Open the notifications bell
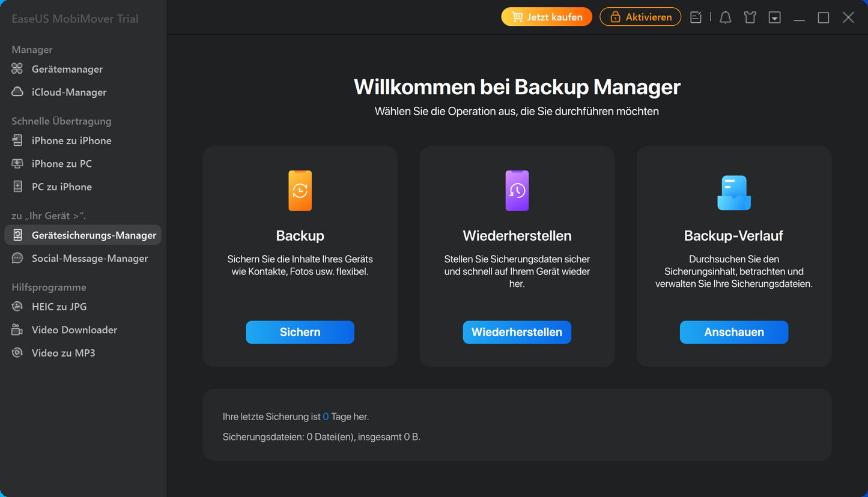 pyautogui.click(x=726, y=17)
